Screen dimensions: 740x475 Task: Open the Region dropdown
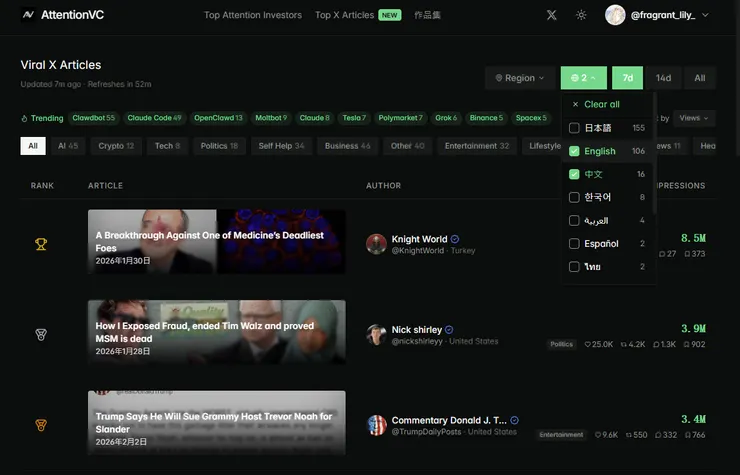click(x=520, y=78)
